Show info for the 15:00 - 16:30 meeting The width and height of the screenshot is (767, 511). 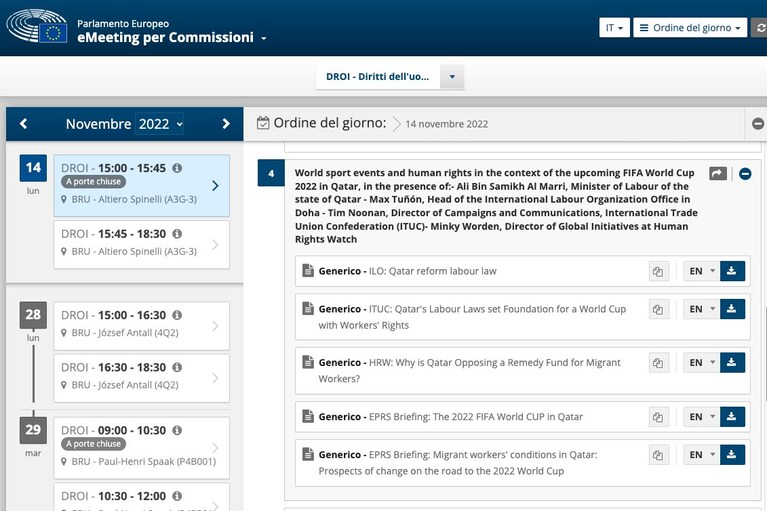click(x=177, y=315)
